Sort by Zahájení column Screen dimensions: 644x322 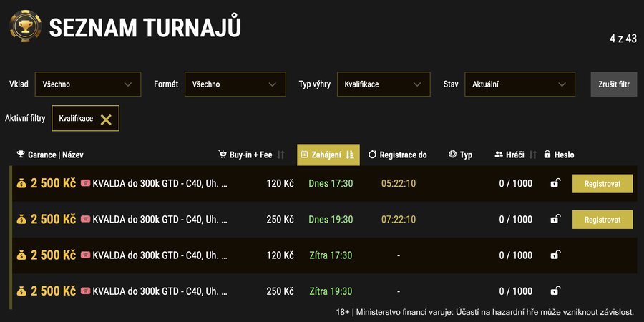328,155
